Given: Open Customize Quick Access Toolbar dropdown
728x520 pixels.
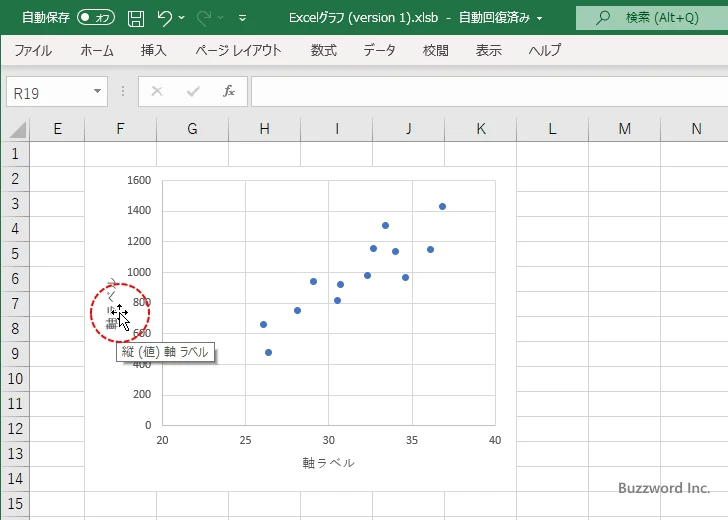Looking at the screenshot, I should (242, 18).
